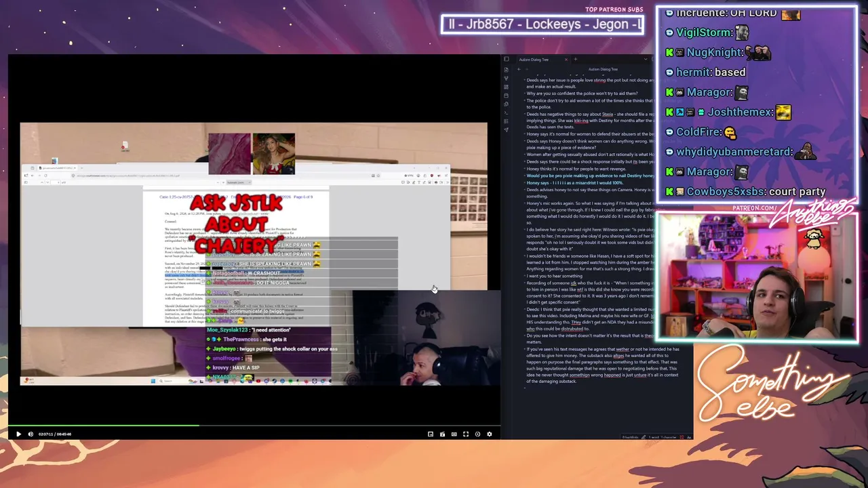This screenshot has width=868, height=488.
Task: Click the word count in status bar
Action: [653, 437]
